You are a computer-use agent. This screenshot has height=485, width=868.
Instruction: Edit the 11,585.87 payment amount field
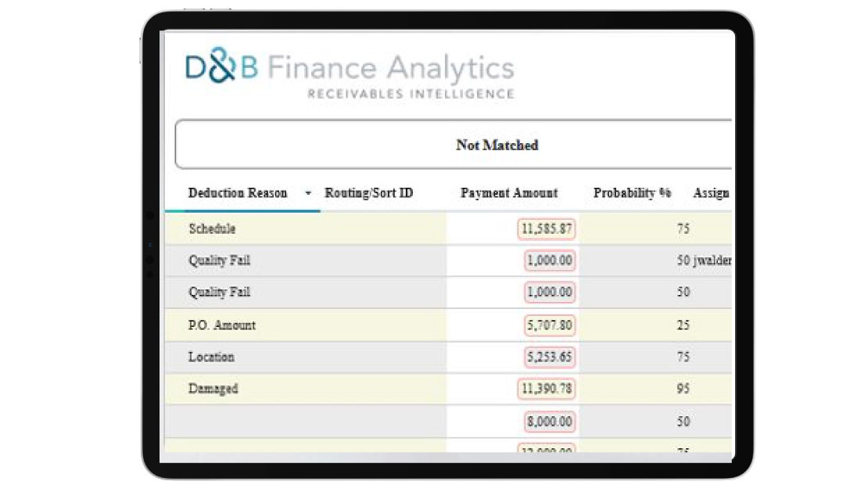pyautogui.click(x=546, y=229)
